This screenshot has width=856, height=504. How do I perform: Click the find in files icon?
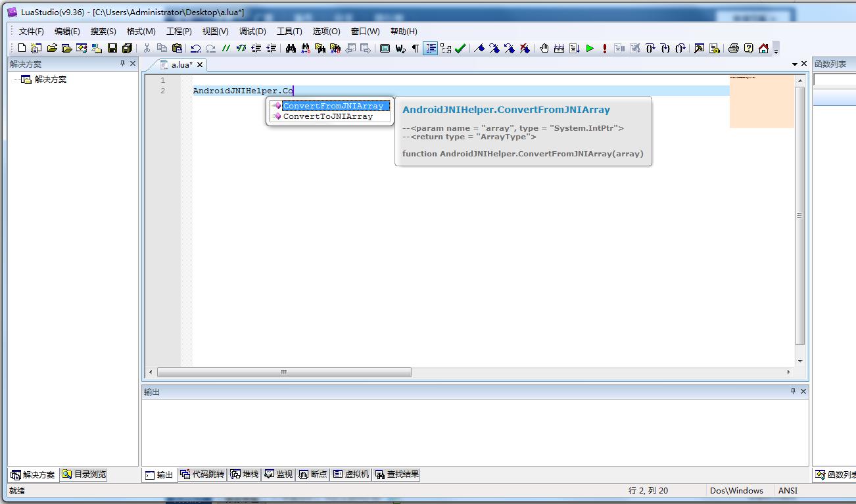click(x=320, y=48)
